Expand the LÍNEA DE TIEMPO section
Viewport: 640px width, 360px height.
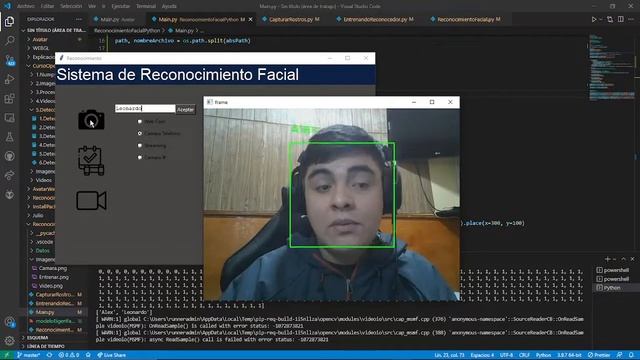click(45, 346)
